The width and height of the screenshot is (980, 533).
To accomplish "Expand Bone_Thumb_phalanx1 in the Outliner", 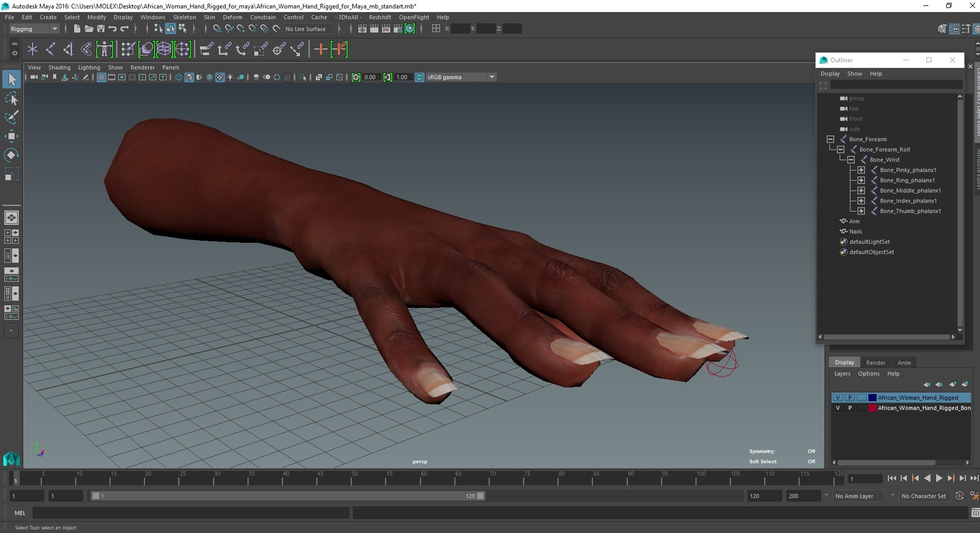I will (861, 211).
